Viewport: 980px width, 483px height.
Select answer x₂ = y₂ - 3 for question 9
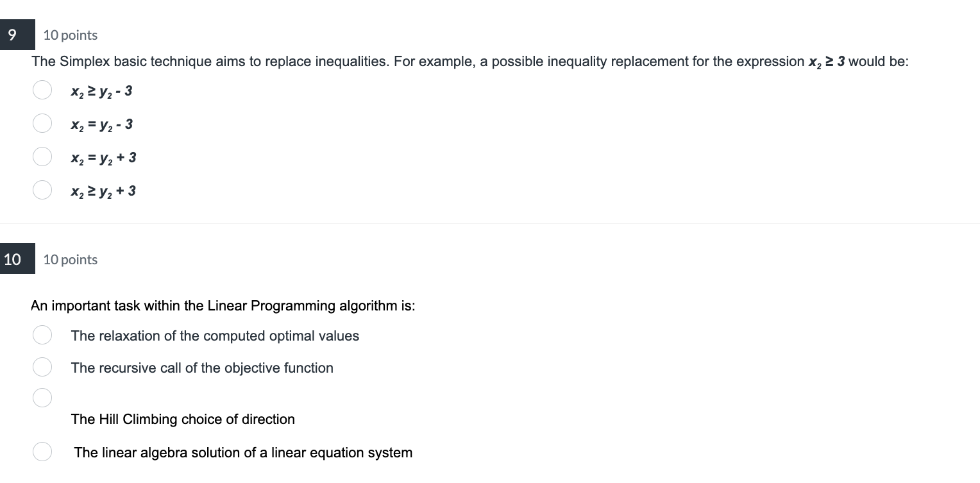pyautogui.click(x=42, y=123)
